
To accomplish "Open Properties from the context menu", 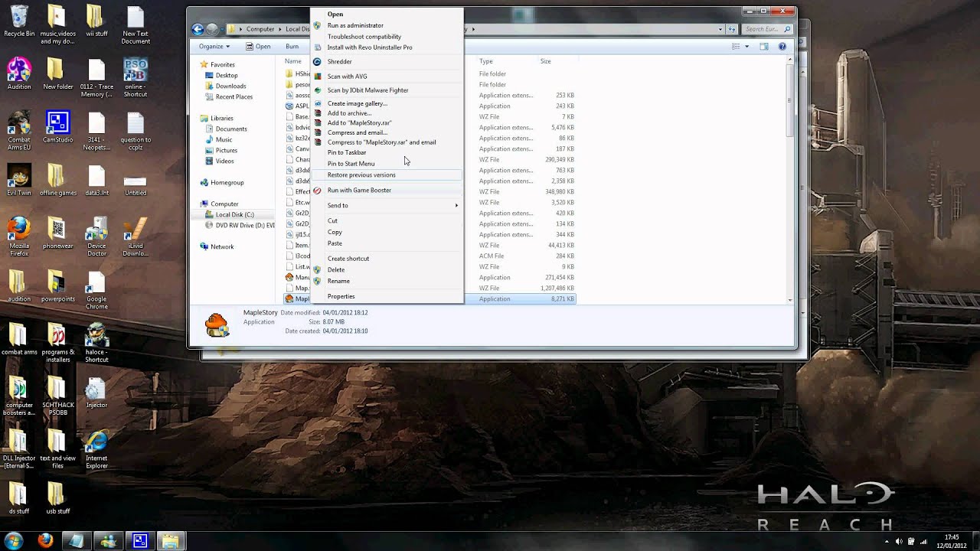I will (x=387, y=296).
